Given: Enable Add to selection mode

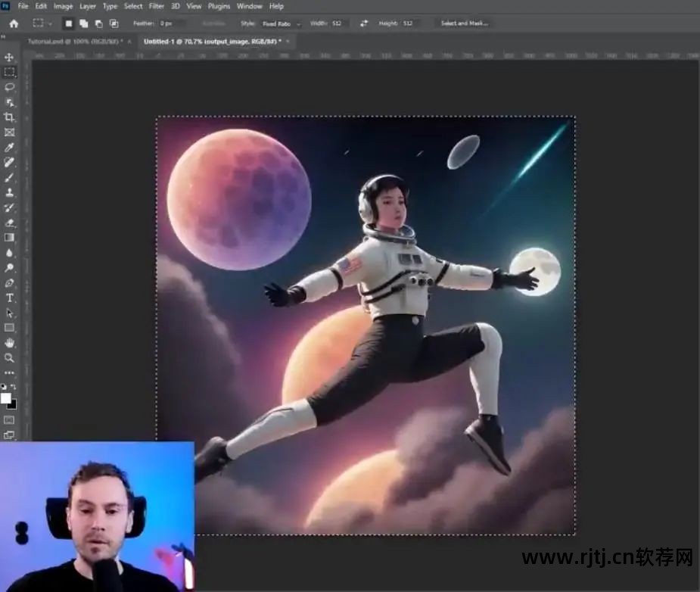Looking at the screenshot, I should tap(83, 23).
